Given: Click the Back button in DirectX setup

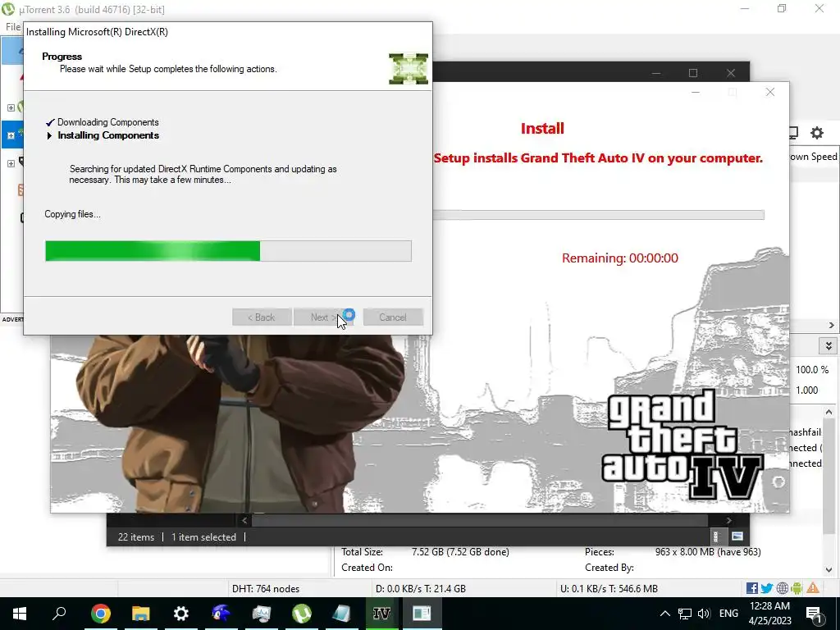Looking at the screenshot, I should click(x=262, y=317).
